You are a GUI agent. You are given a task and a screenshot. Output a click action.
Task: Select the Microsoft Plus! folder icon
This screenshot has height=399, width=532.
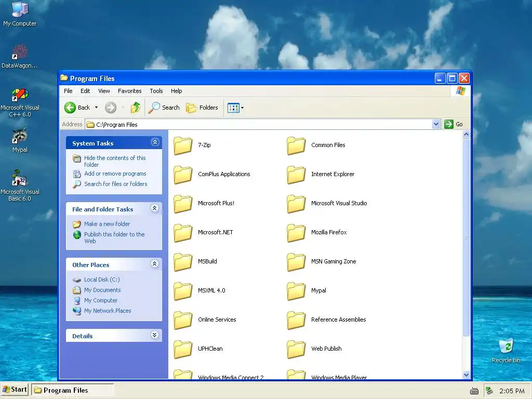click(x=183, y=204)
